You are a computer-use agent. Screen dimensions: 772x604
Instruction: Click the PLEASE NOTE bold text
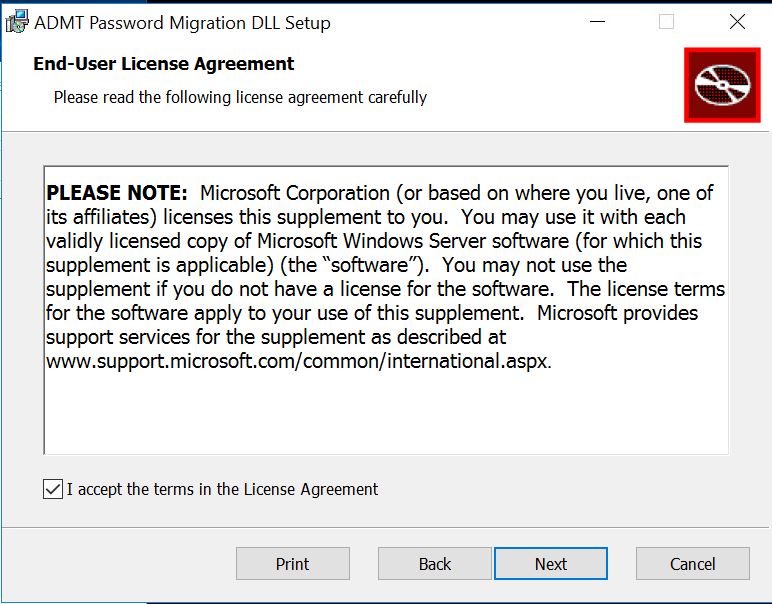pyautogui.click(x=117, y=192)
